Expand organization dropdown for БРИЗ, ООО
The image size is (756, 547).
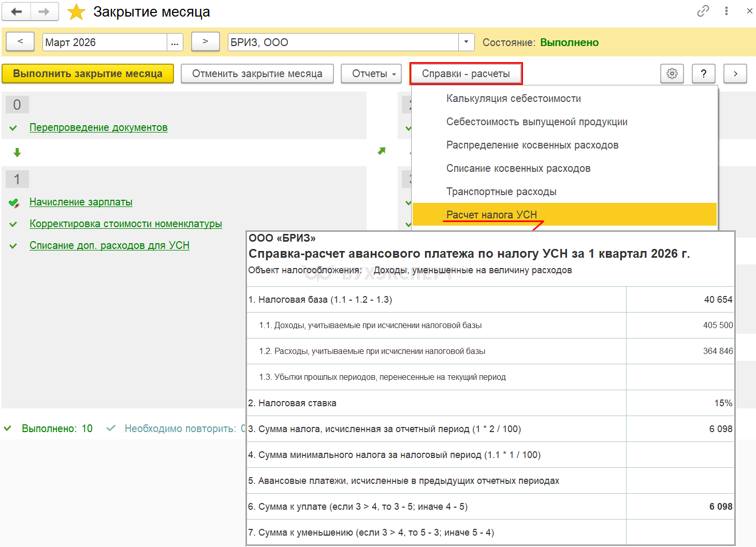[x=466, y=42]
